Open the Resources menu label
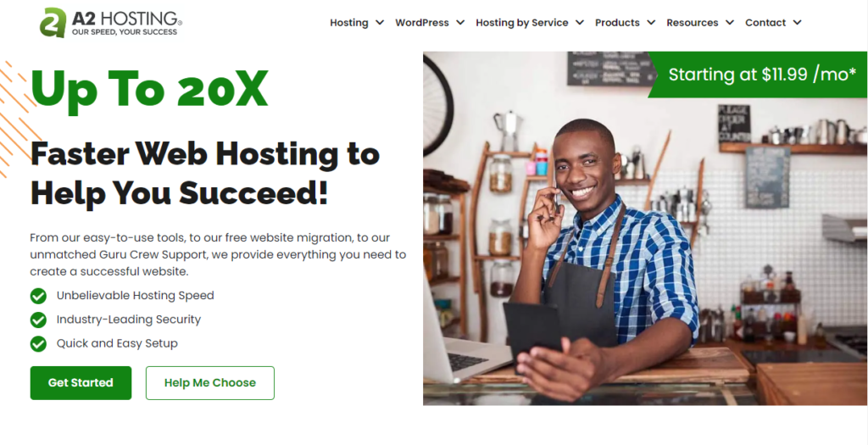Image resolution: width=868 pixels, height=445 pixels. (692, 23)
